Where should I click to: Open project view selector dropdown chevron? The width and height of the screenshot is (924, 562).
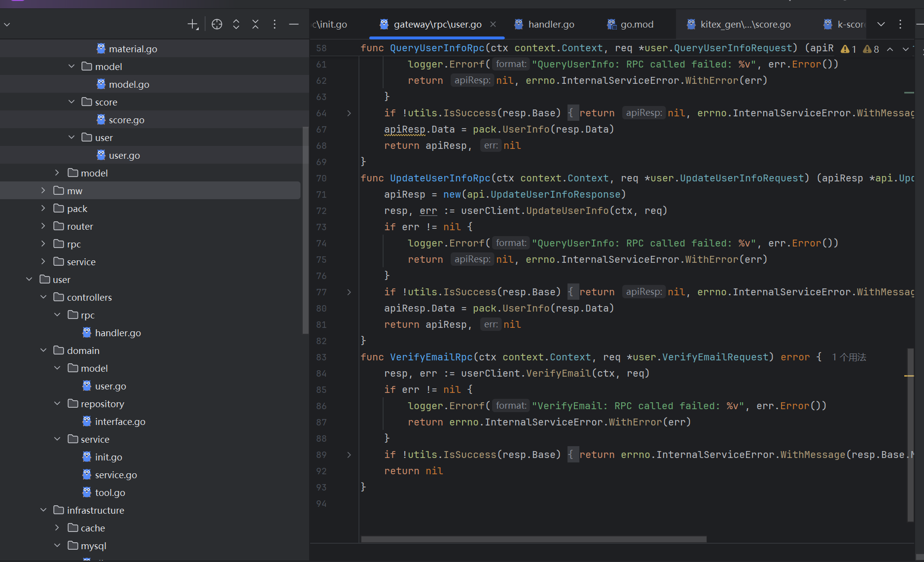coord(7,24)
